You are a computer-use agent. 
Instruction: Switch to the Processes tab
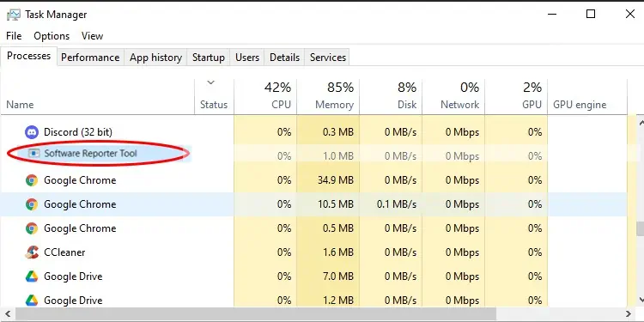[x=28, y=56]
